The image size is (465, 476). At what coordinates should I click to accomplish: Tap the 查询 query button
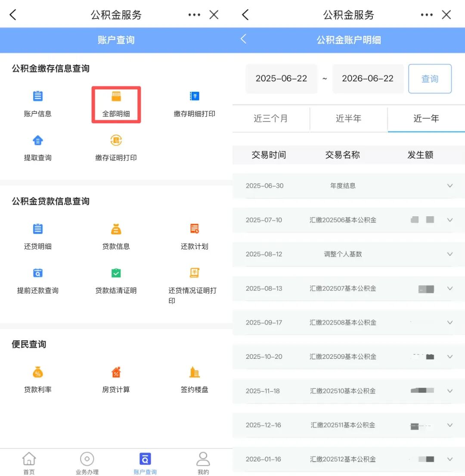coord(430,79)
